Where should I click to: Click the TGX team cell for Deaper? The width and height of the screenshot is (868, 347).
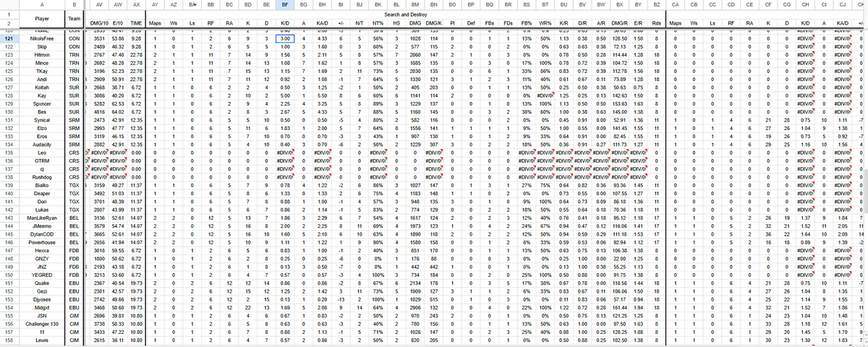[x=73, y=193]
